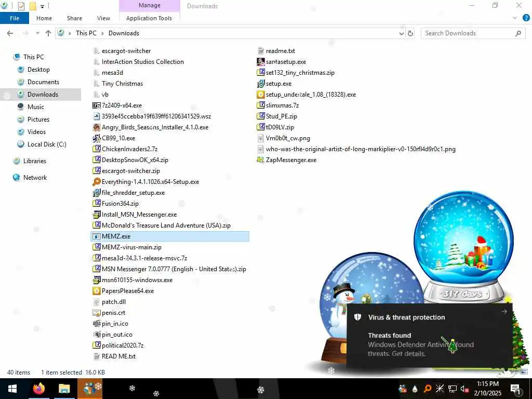Open recent locations dropdown arrow
532x399 pixels.
point(37,33)
